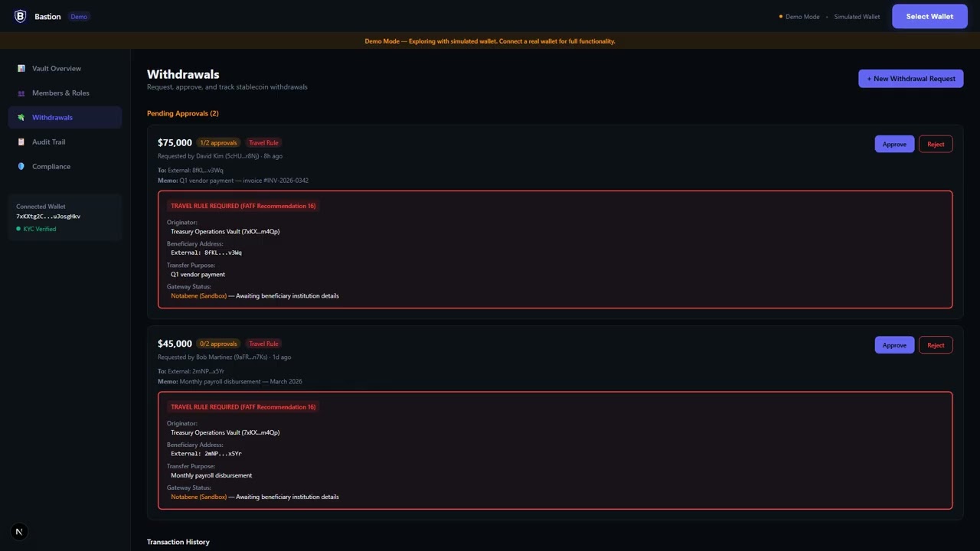Approve the $45,000 withdrawal
This screenshot has height=551, width=980.
[x=894, y=345]
